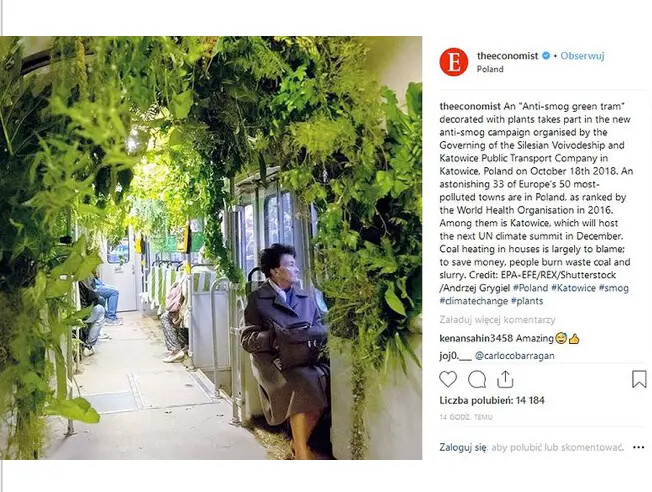Open the #Poland hashtag
This screenshot has height=492, width=652.
click(530, 288)
